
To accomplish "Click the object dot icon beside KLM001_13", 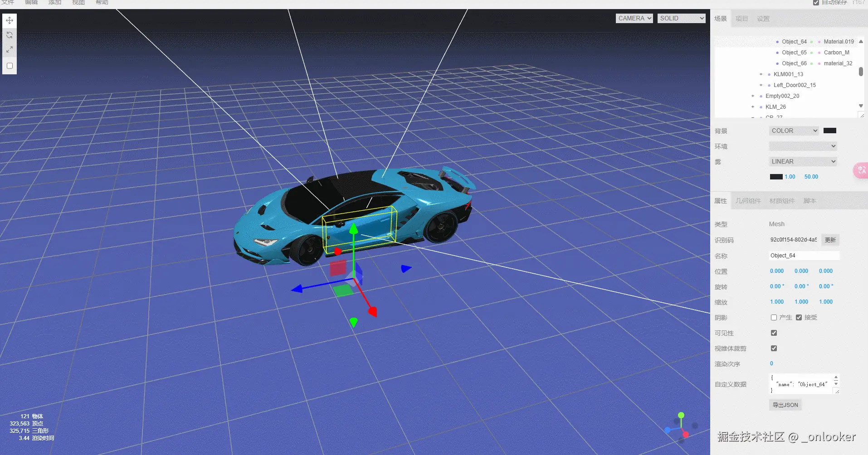I will pyautogui.click(x=769, y=74).
